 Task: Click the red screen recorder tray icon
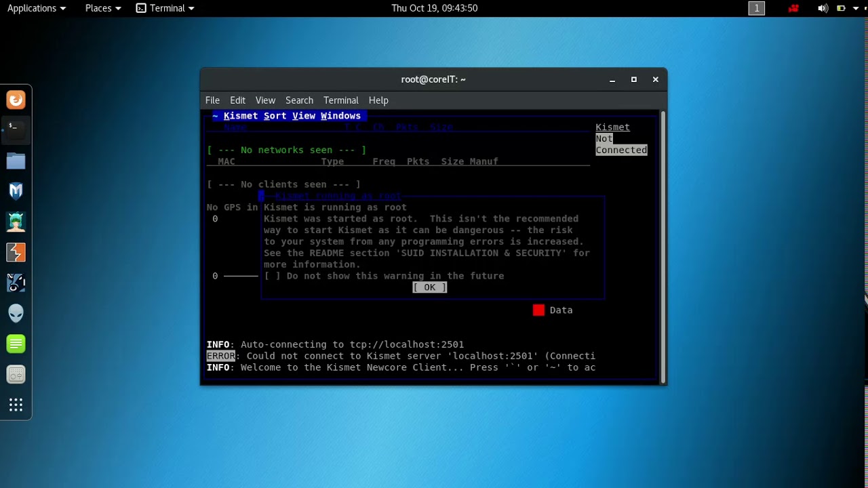pyautogui.click(x=793, y=8)
